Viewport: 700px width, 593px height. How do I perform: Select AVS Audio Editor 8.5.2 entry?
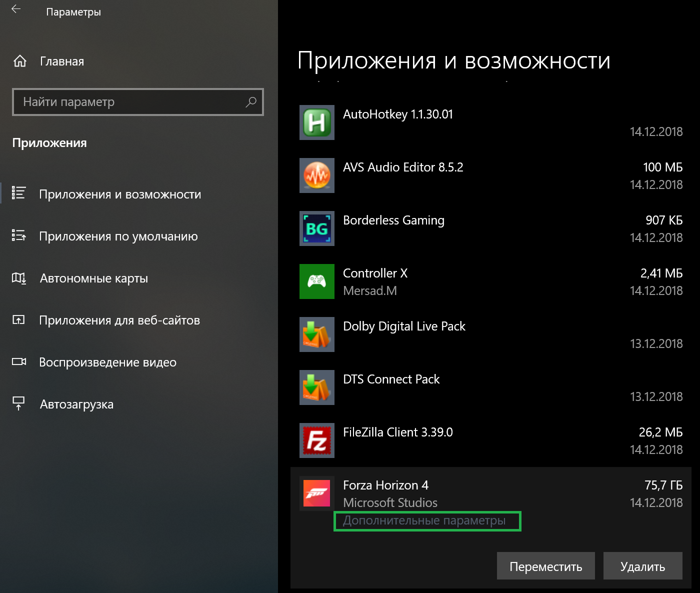(491, 175)
